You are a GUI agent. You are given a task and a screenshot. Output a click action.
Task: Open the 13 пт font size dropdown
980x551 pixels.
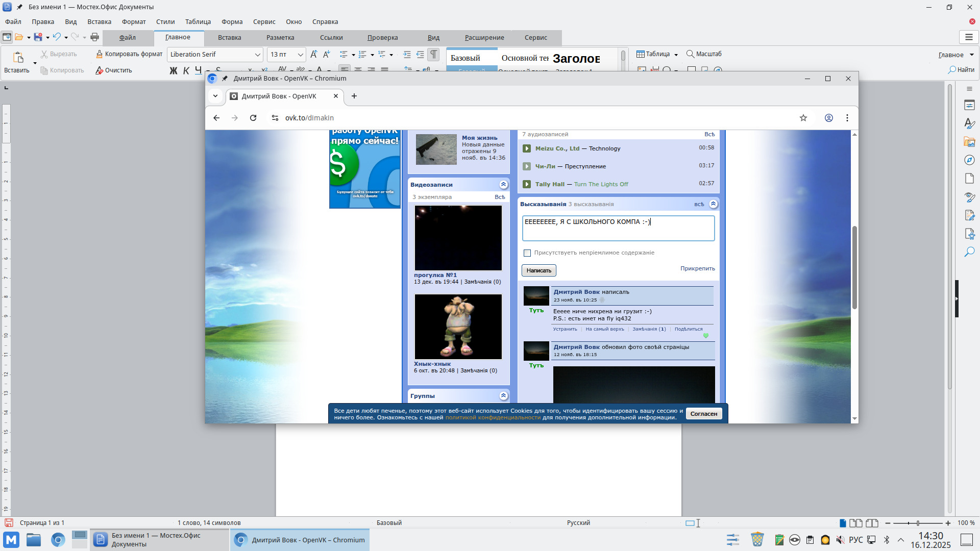point(300,55)
